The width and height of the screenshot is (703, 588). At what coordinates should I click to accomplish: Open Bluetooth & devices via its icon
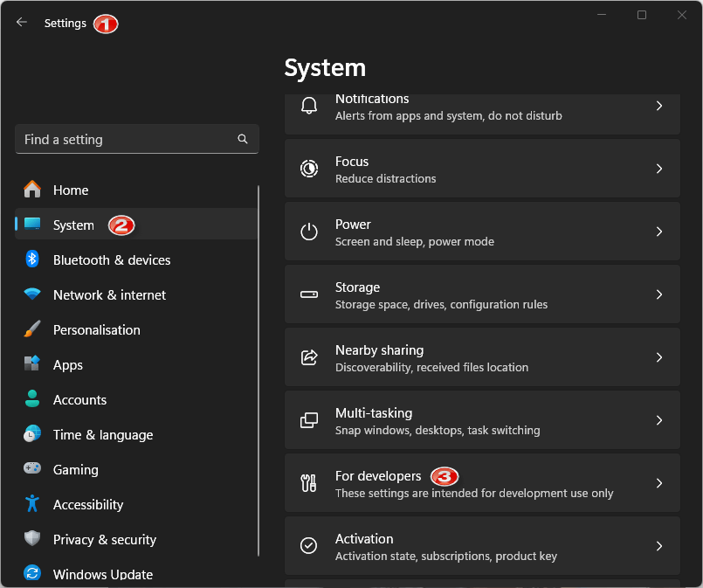(32, 259)
